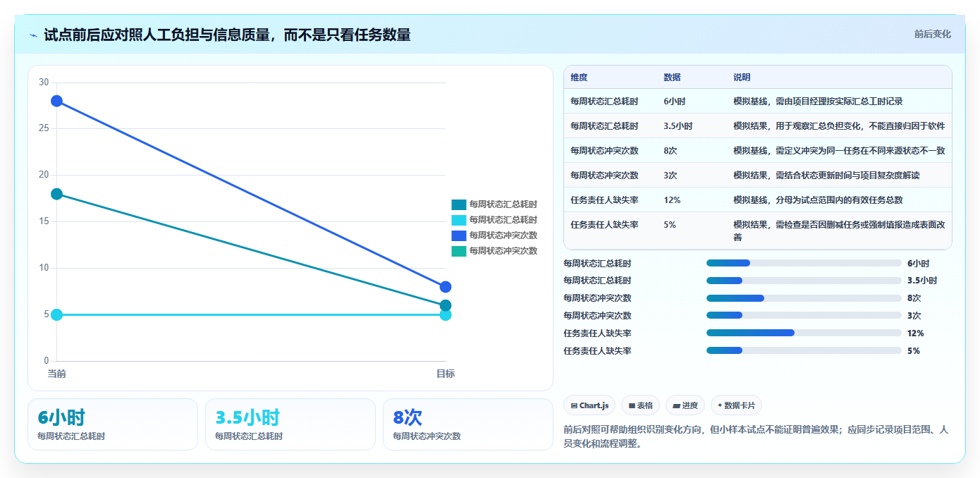Click the 数据 column header

point(672,78)
